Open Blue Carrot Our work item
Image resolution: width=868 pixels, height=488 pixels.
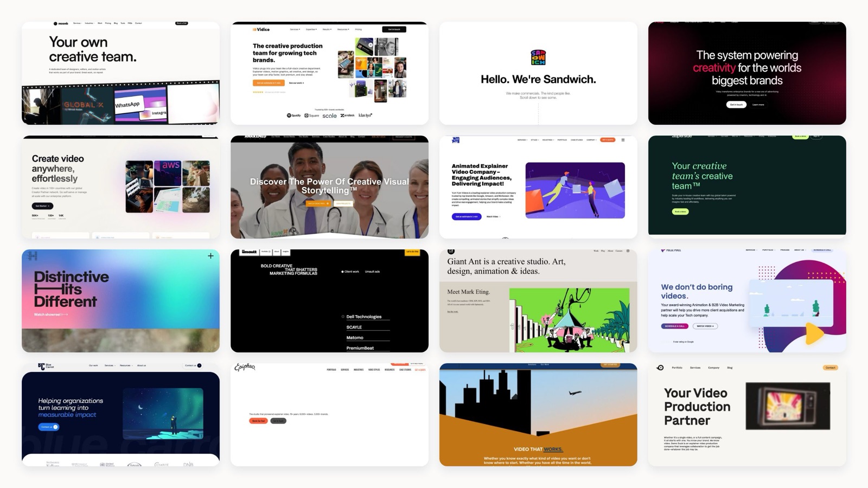(x=93, y=365)
